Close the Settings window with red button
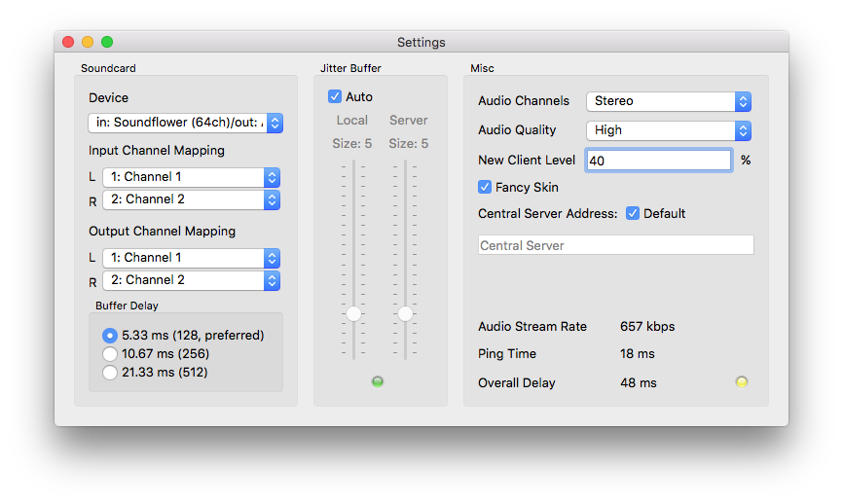Screen dimensions: 843x504 (68, 42)
